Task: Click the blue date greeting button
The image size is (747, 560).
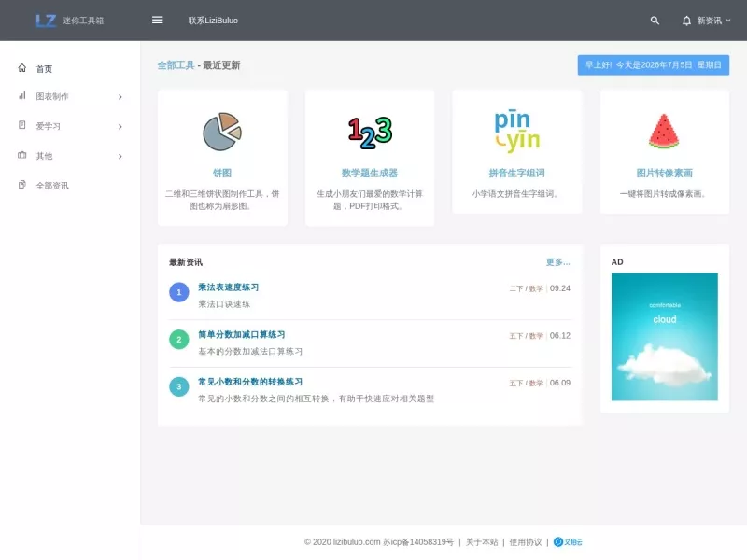Action: [653, 64]
